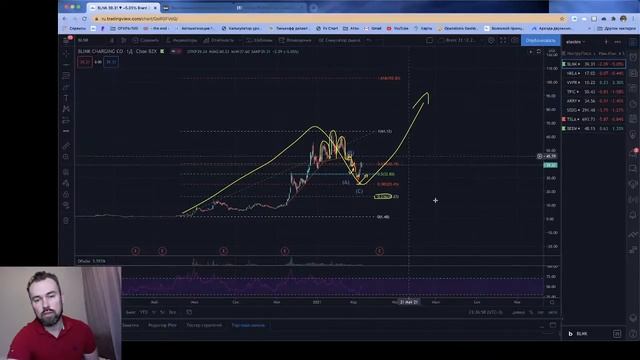Screen dimensions: 640x360
Task: Click the trash remove drawings icon
Action: pyautogui.click(x=66, y=220)
